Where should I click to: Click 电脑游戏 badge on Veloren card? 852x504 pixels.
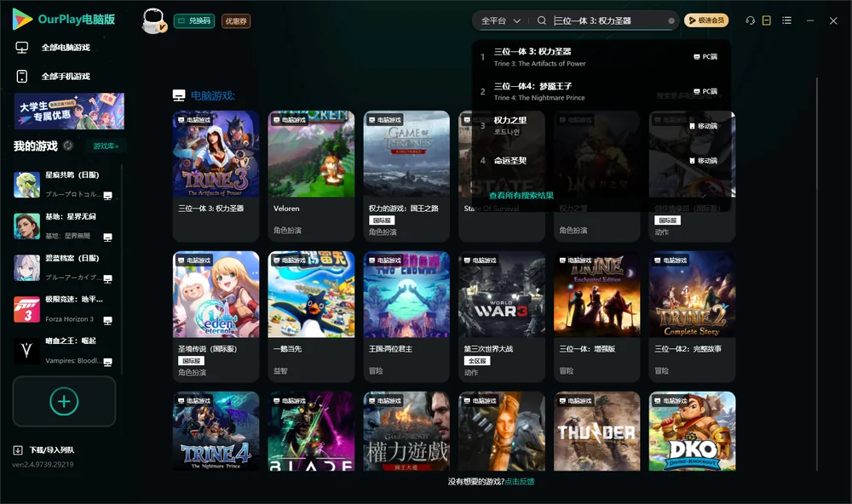(x=289, y=119)
